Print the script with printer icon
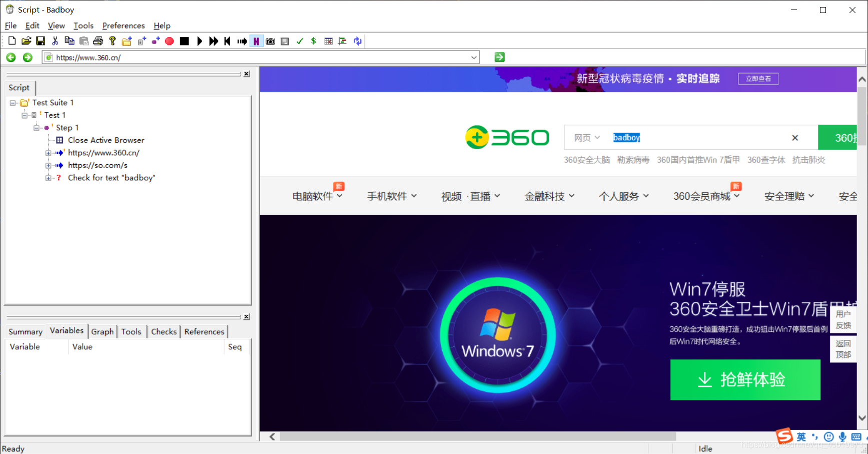868x454 pixels. pyautogui.click(x=98, y=41)
